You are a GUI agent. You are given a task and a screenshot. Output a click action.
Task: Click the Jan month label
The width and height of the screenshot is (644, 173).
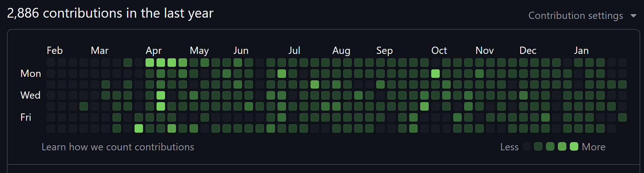tap(581, 50)
